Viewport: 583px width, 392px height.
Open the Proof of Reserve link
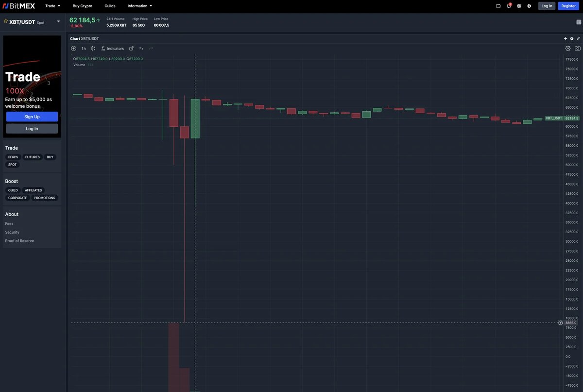[19, 240]
